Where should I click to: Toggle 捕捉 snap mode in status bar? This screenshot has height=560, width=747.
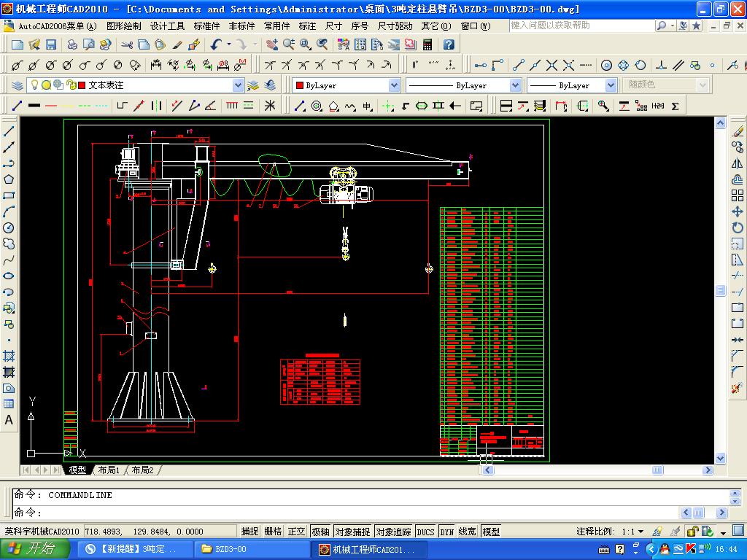pyautogui.click(x=249, y=532)
